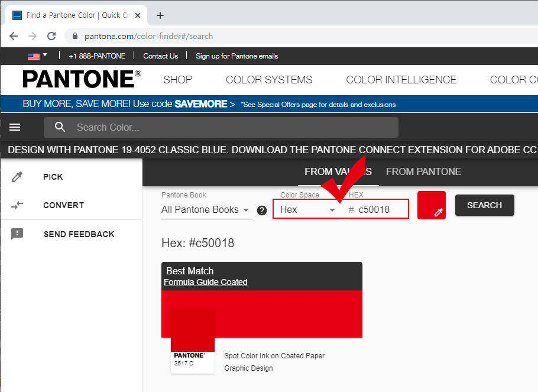538x392 pixels.
Task: Click the US flag country selector
Action: [x=37, y=56]
